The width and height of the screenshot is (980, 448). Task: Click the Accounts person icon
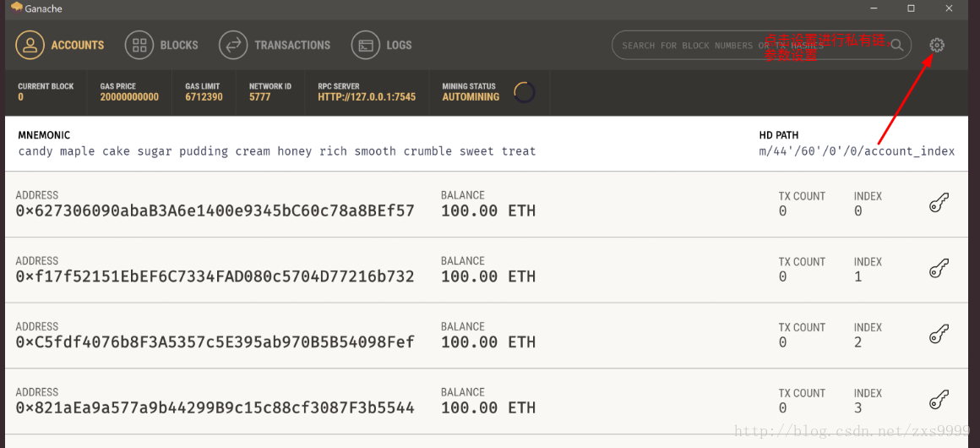(x=30, y=45)
